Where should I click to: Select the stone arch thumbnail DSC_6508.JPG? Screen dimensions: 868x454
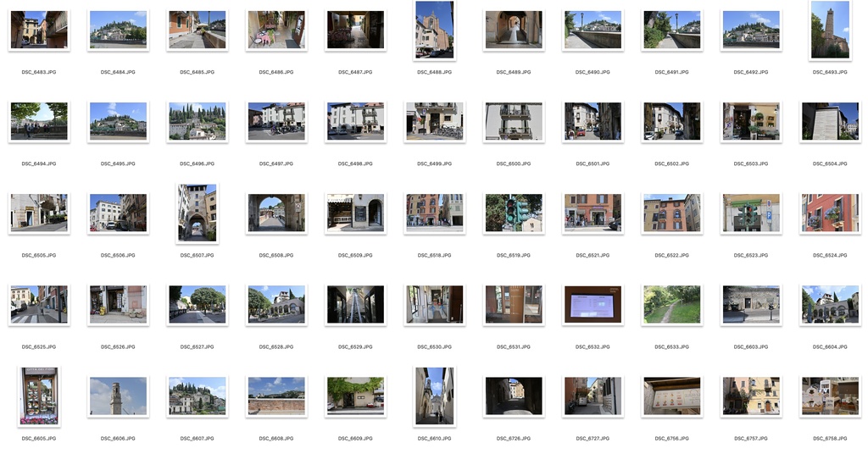tap(276, 213)
